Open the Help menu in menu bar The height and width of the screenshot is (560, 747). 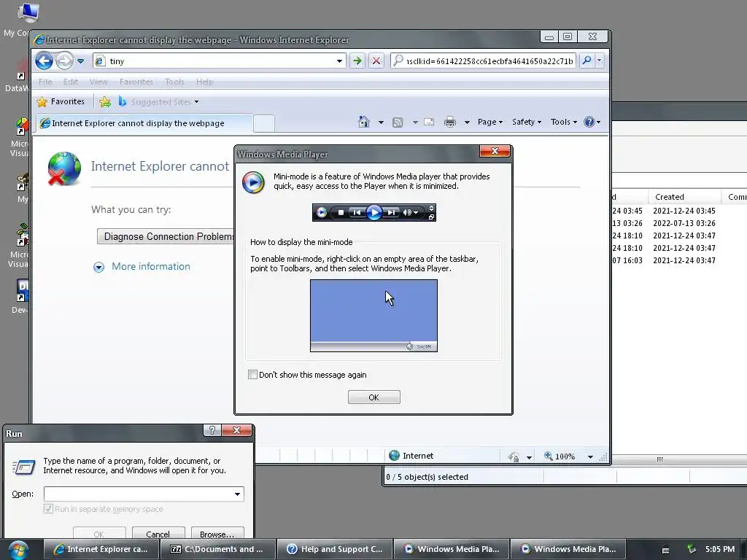click(x=204, y=82)
